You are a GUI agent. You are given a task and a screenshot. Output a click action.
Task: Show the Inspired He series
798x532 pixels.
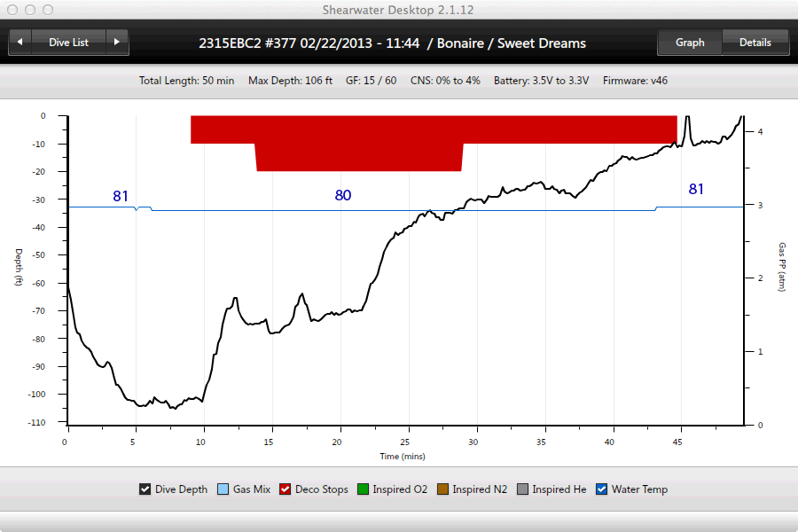point(522,489)
